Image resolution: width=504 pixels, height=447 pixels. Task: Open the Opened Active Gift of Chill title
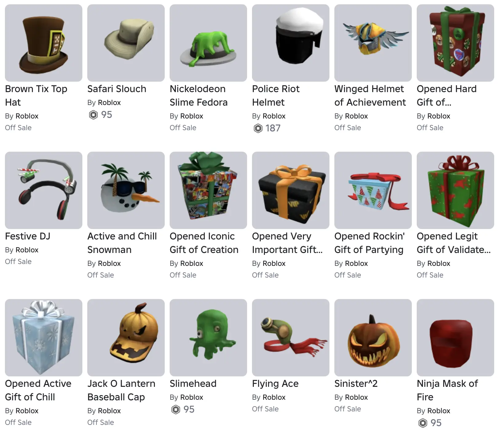coord(38,390)
